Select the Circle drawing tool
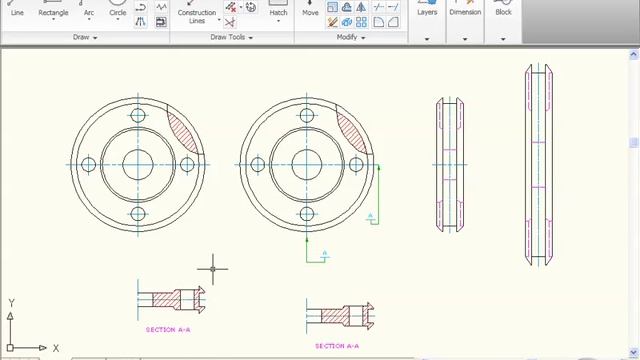Screen dimensions: 640x360 (x=118, y=9)
